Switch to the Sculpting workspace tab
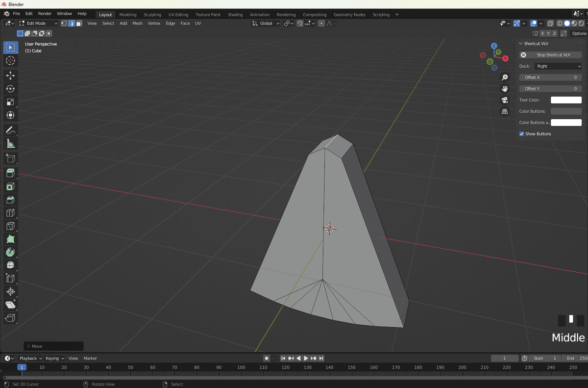The image size is (588, 388). tap(152, 15)
